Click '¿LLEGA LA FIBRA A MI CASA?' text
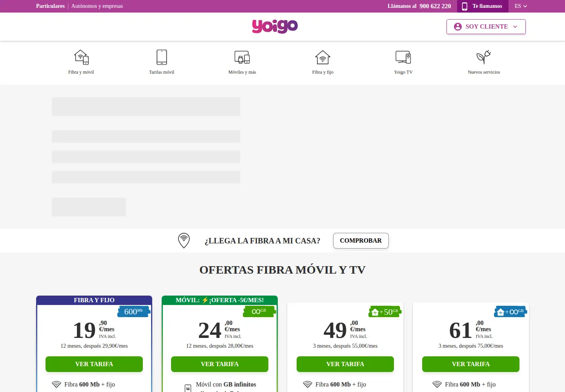This screenshot has width=565, height=392. (x=262, y=241)
